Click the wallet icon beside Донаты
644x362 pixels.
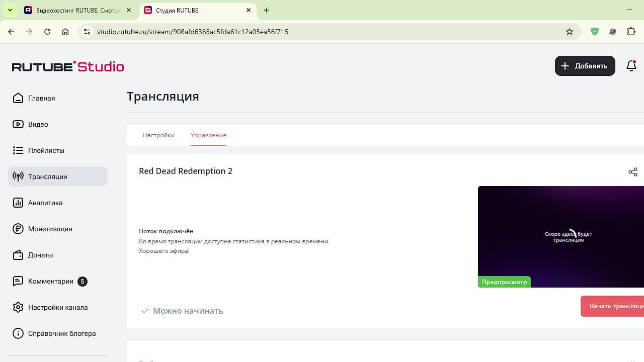coord(18,255)
